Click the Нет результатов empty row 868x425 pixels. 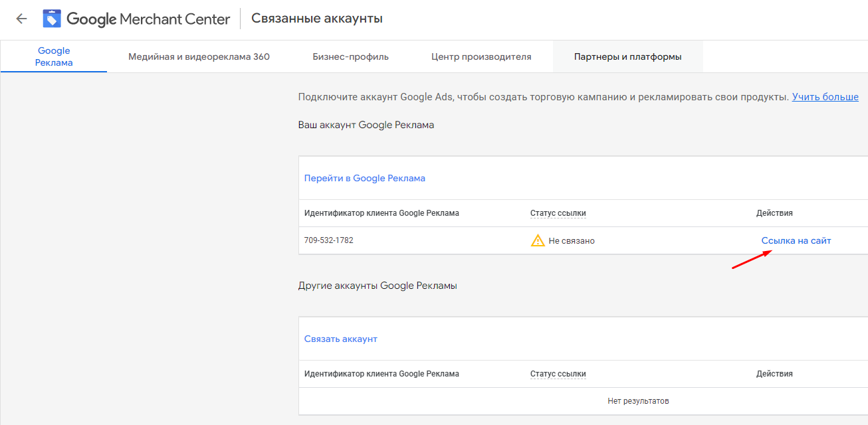tap(638, 401)
